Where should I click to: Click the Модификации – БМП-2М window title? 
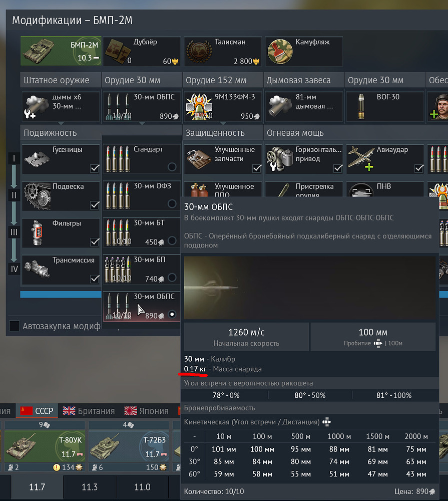pyautogui.click(x=72, y=21)
